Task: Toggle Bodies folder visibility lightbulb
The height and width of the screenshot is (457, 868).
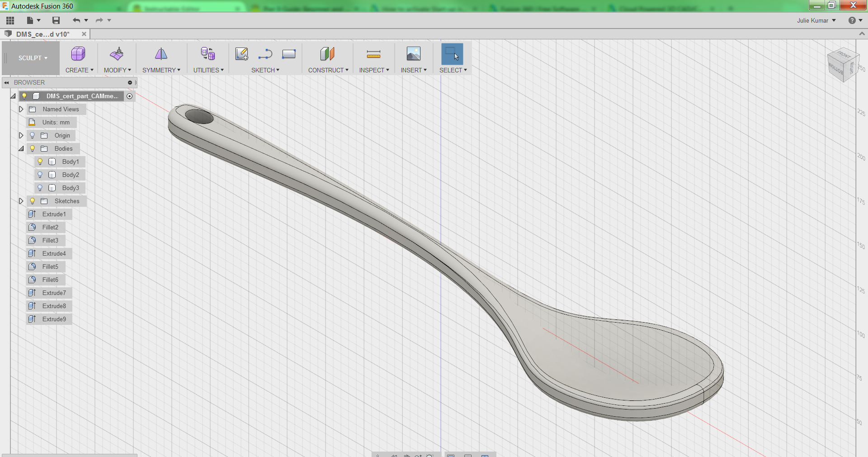Action: [32, 148]
